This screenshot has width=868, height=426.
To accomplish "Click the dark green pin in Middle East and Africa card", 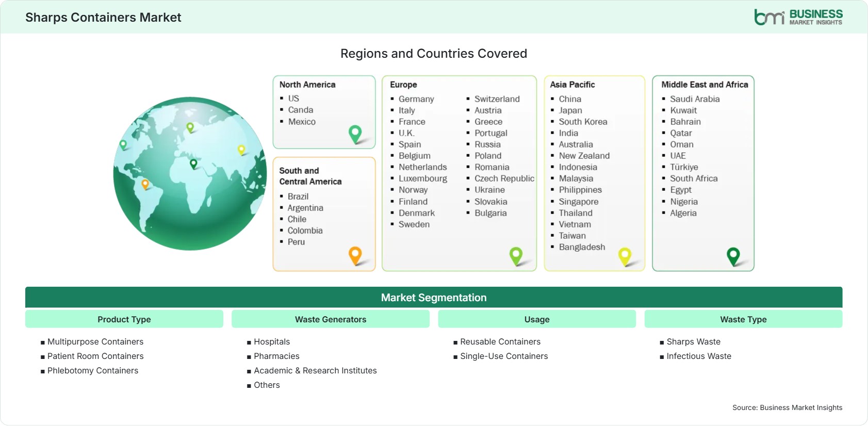I will 733,256.
